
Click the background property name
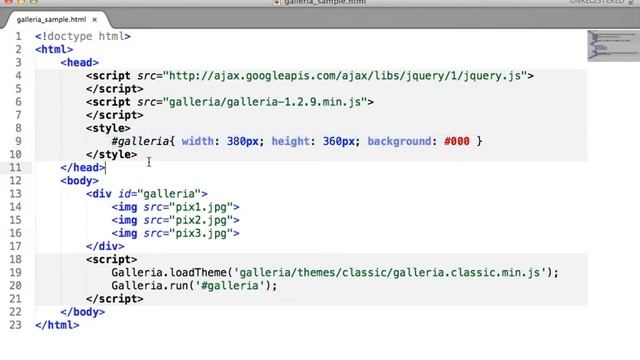(399, 141)
